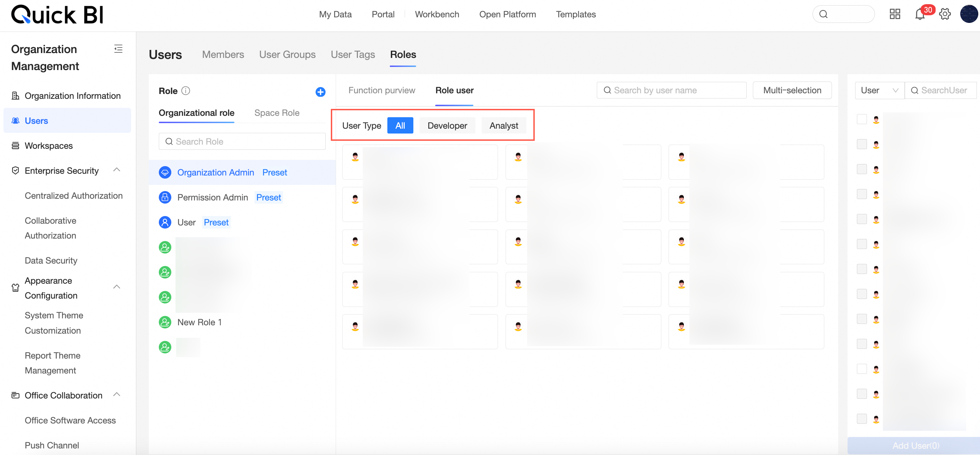Collapse the Enterprise Security section

(x=117, y=170)
